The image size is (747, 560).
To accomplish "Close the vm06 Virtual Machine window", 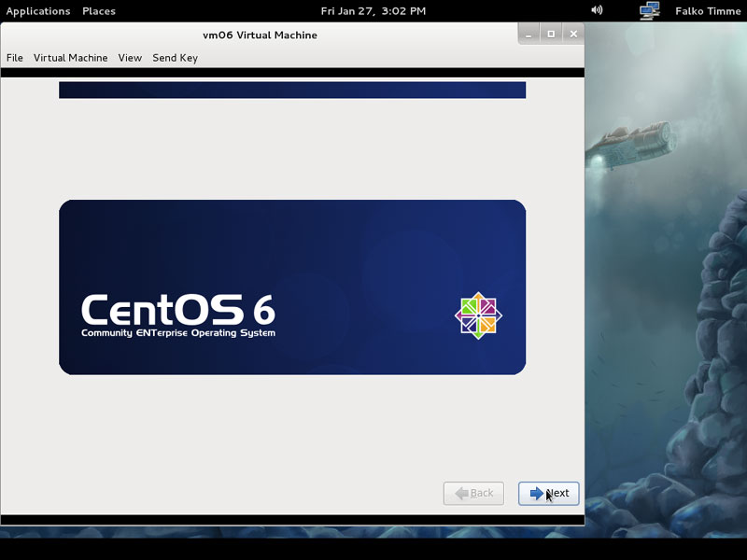I will pos(573,35).
